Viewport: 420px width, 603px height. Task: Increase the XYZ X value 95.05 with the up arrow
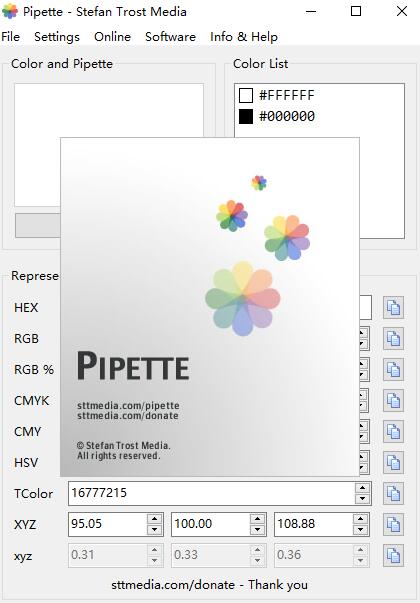[154, 519]
